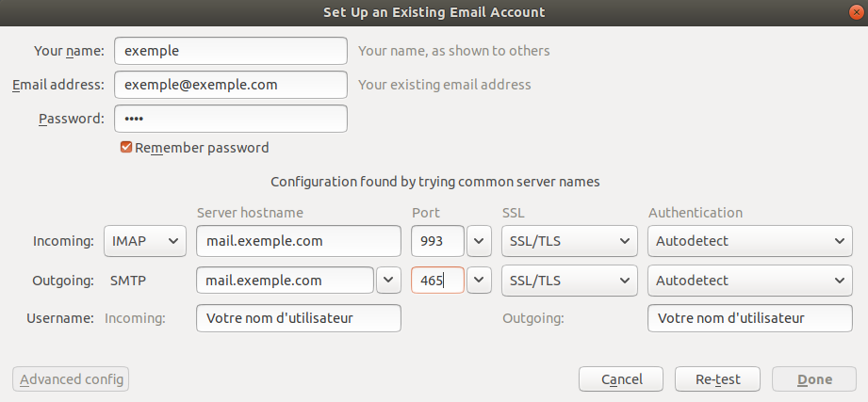Click the outgoing port 465 field
The image size is (868, 402).
437,281
